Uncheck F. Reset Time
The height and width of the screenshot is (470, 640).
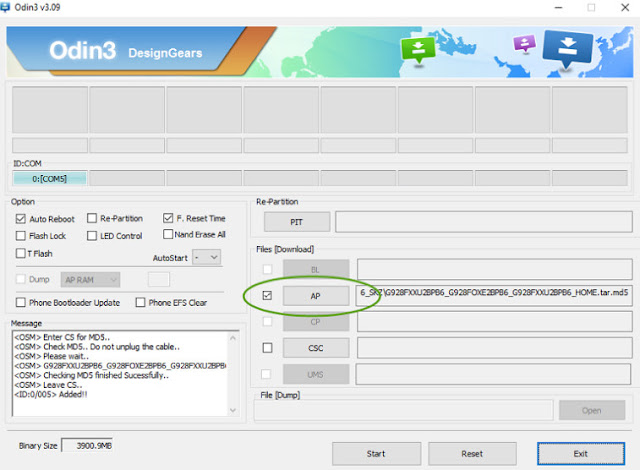point(168,218)
